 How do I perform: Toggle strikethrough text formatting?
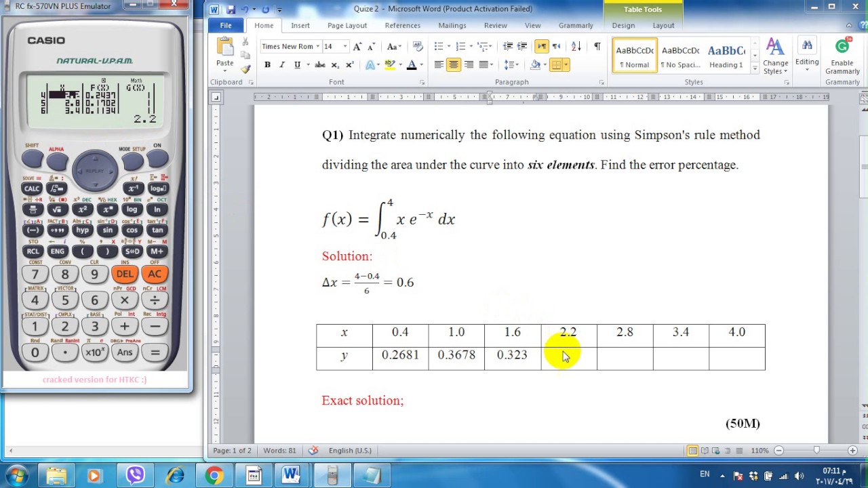coord(320,65)
